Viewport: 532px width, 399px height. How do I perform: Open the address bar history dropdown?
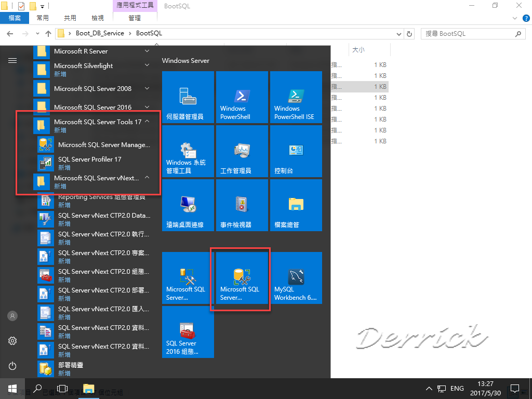(x=398, y=33)
